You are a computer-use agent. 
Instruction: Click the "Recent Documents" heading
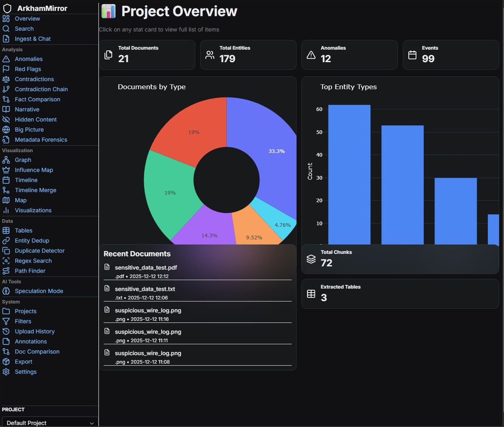137,254
